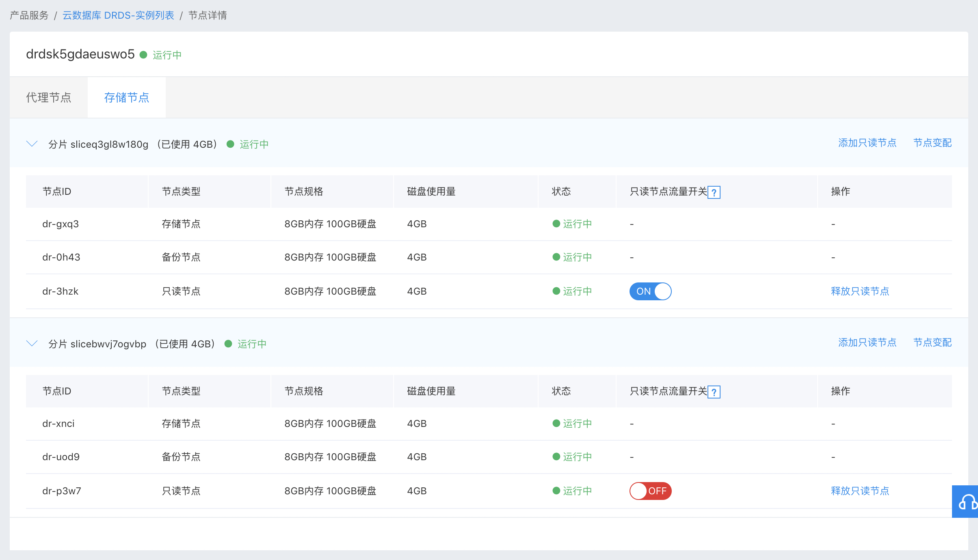Click 释放只读节点 for node dr-p3w7
The image size is (978, 560).
click(860, 491)
